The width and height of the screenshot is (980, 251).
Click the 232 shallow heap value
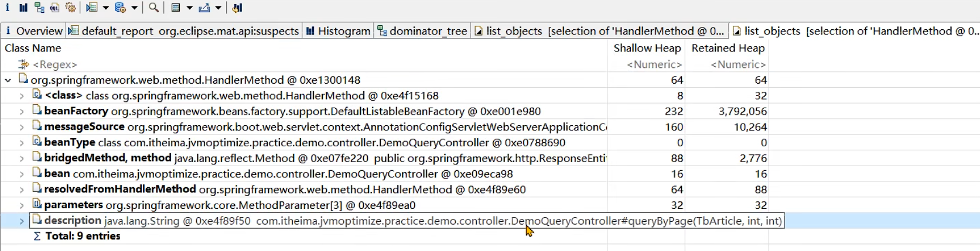pos(674,111)
